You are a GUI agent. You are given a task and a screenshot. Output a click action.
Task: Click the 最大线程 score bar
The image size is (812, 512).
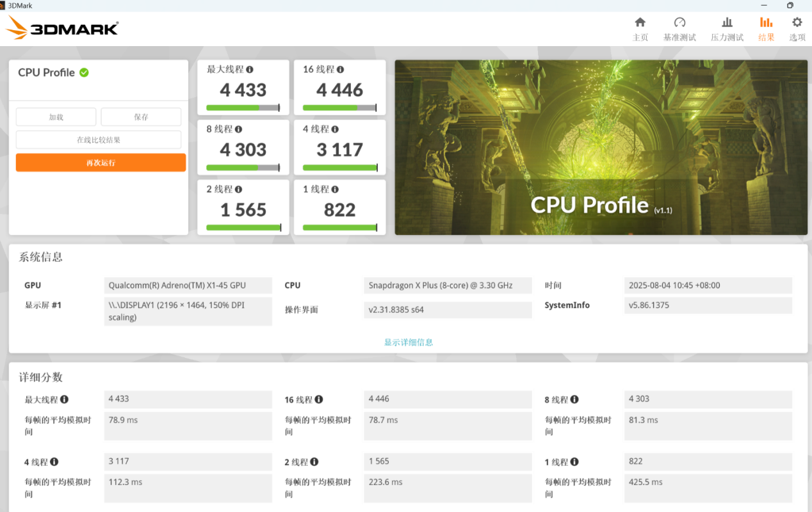[x=243, y=108]
